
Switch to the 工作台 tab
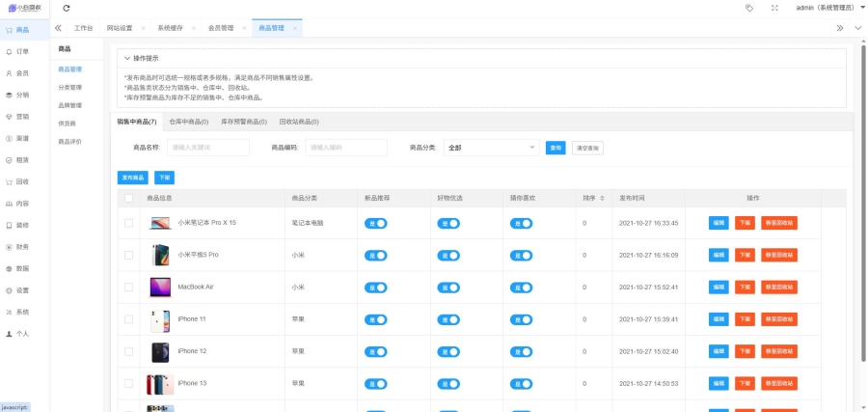click(x=84, y=28)
